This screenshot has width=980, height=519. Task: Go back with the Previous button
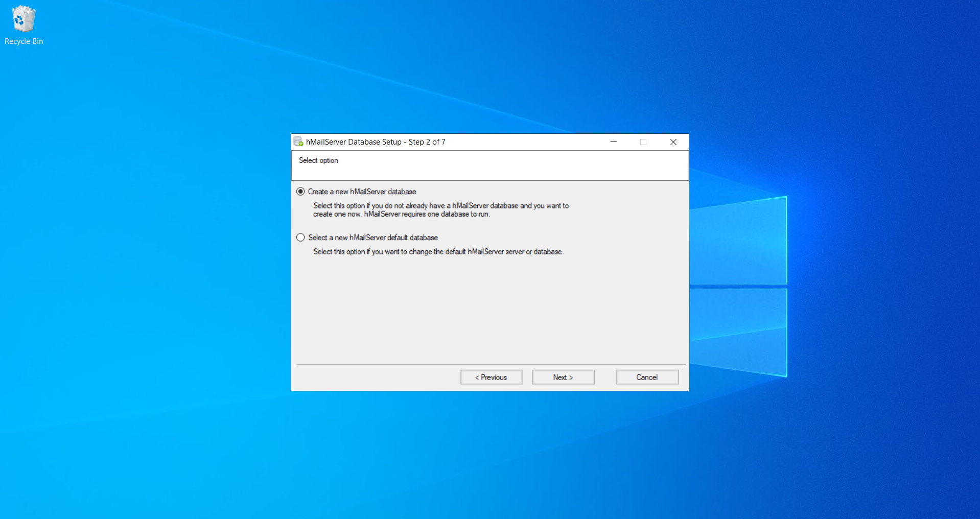(492, 377)
